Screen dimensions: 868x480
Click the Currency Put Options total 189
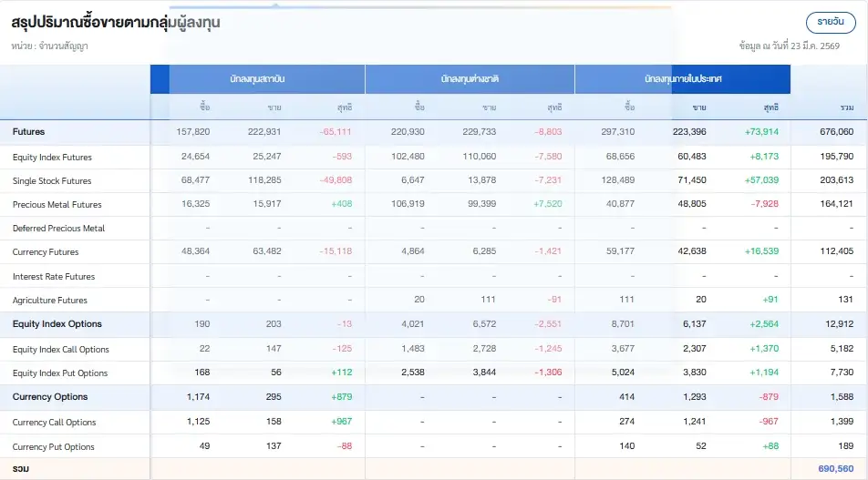[x=846, y=446]
